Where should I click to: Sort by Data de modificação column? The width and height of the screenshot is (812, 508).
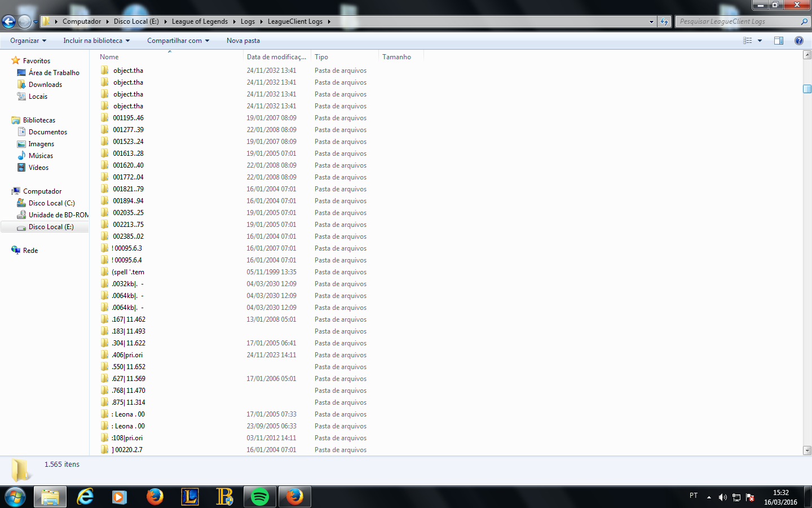276,57
